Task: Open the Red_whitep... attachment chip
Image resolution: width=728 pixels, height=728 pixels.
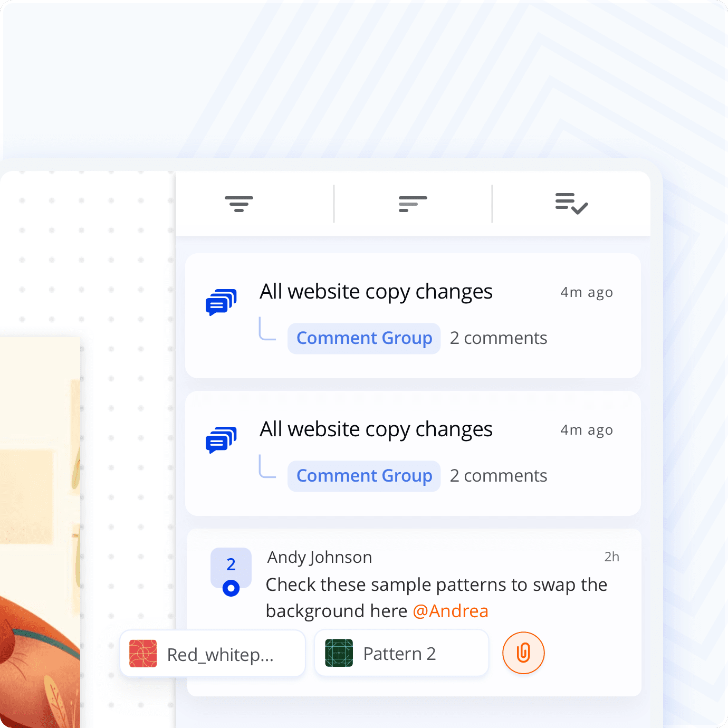Action: [x=213, y=653]
